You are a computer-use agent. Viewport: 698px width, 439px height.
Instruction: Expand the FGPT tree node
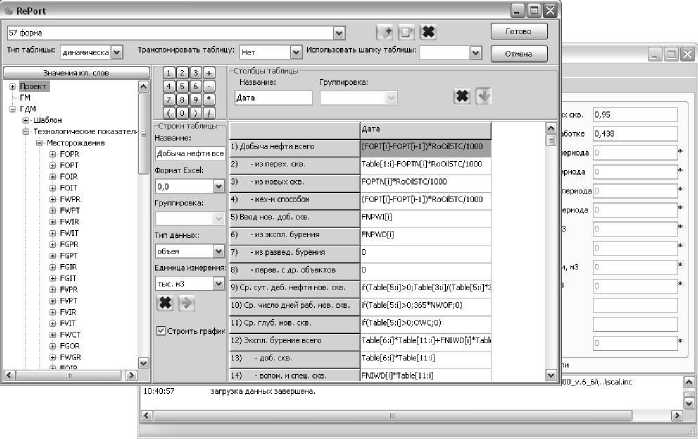click(53, 256)
